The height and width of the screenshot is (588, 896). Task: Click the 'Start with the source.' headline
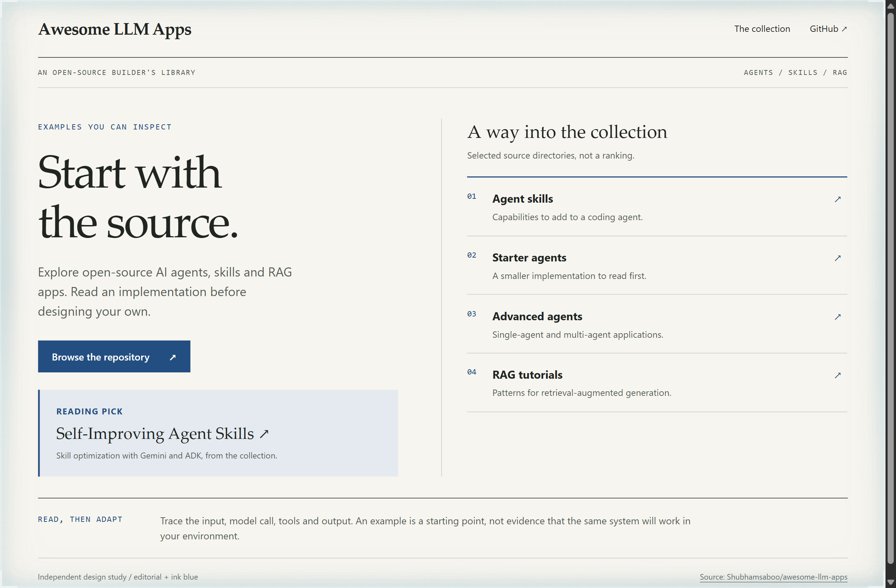tap(138, 197)
